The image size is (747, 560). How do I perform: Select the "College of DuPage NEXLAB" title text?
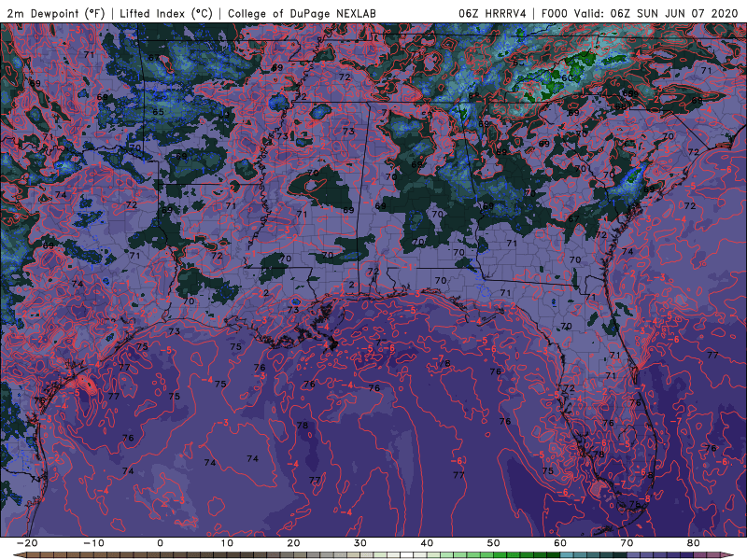click(x=302, y=13)
